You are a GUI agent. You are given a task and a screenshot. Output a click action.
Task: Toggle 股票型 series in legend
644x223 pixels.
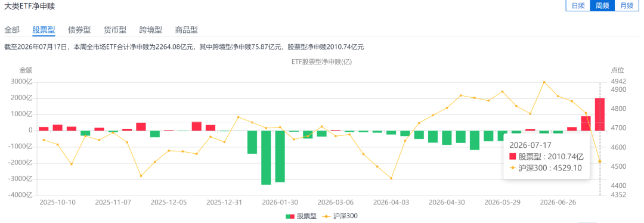pyautogui.click(x=301, y=216)
